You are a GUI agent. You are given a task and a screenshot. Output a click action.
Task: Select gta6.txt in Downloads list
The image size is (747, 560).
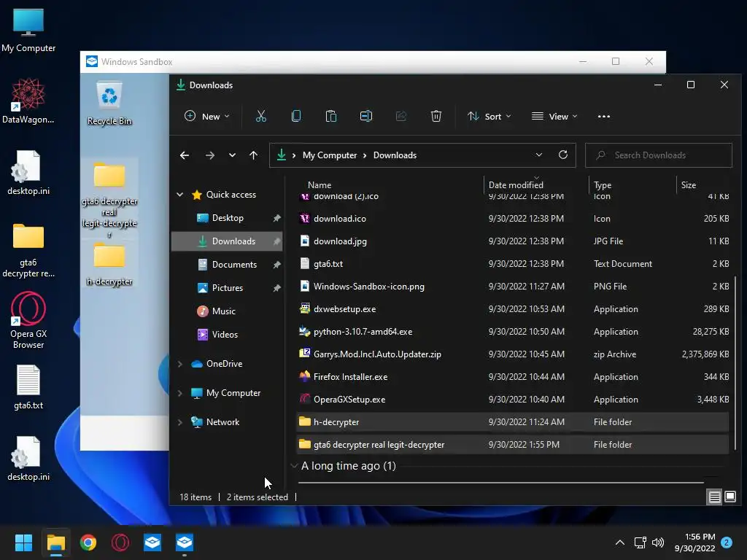512,264
